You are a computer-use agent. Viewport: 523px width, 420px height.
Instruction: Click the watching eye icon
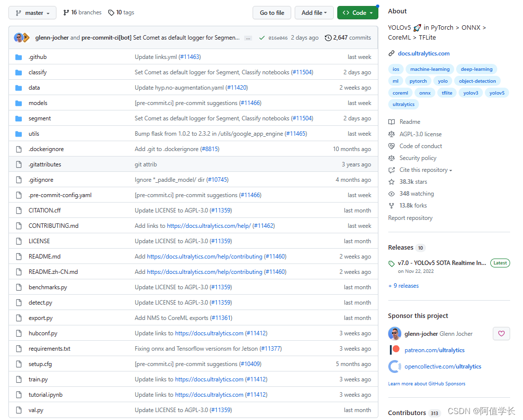tap(392, 194)
